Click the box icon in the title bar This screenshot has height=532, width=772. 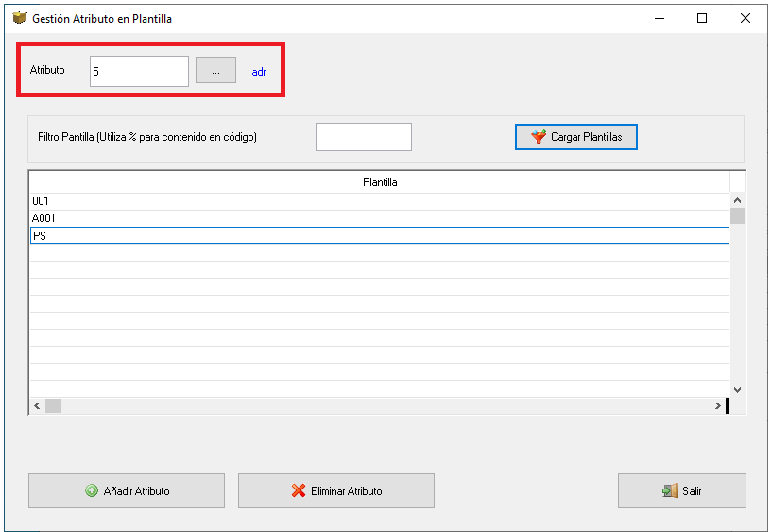pyautogui.click(x=19, y=18)
